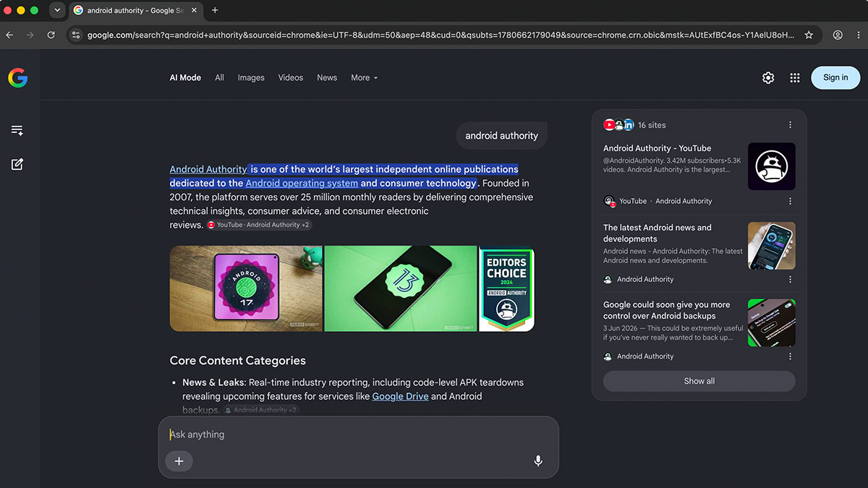Open the Chrome profile icon
The height and width of the screenshot is (488, 868).
coord(838,35)
